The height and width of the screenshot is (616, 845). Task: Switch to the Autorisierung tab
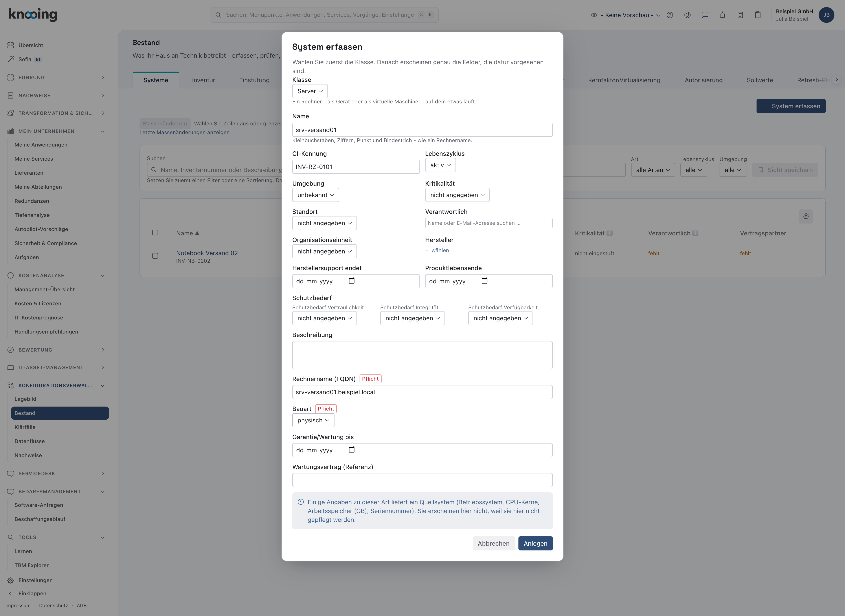[x=703, y=80]
